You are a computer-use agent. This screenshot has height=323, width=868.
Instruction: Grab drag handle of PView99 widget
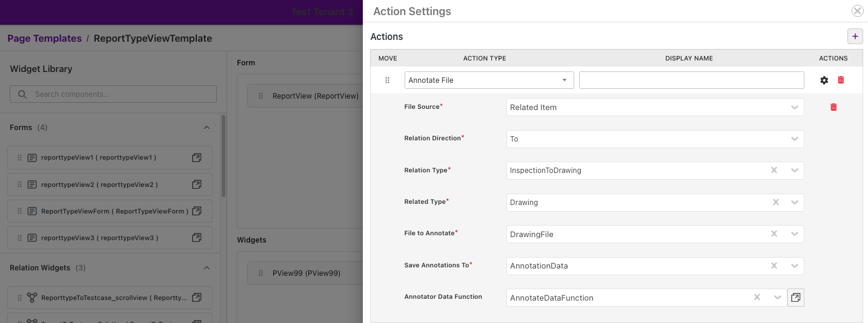[x=261, y=273]
